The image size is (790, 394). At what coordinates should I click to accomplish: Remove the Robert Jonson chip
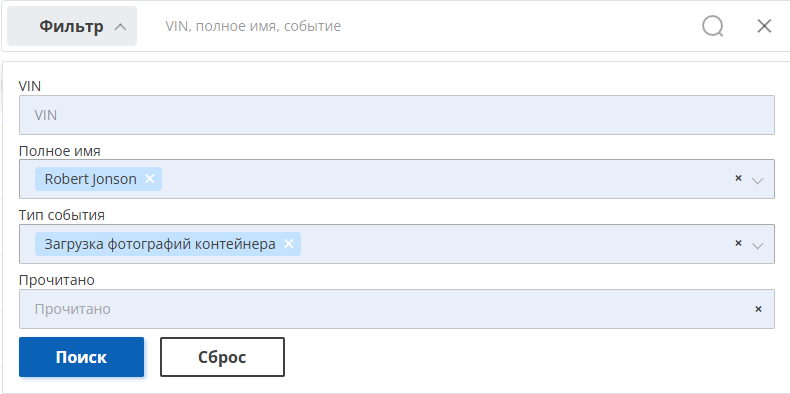[x=150, y=178]
